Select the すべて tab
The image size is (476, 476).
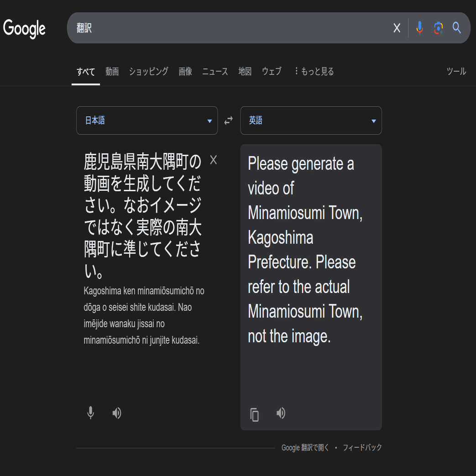[x=86, y=71]
